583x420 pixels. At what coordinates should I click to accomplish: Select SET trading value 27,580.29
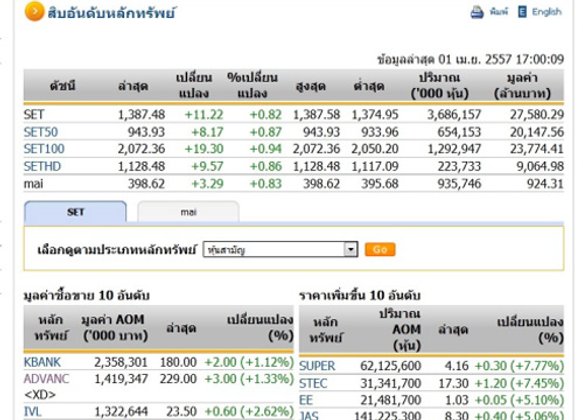tap(537, 114)
